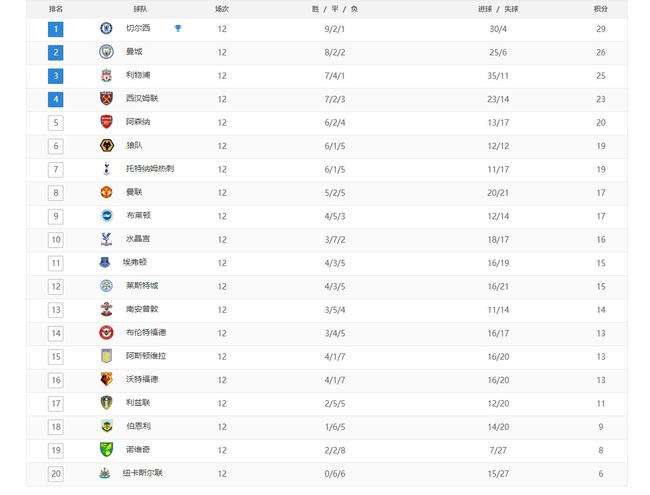The height and width of the screenshot is (495, 650).
Task: Click the Watford crest icon
Action: coord(107,379)
